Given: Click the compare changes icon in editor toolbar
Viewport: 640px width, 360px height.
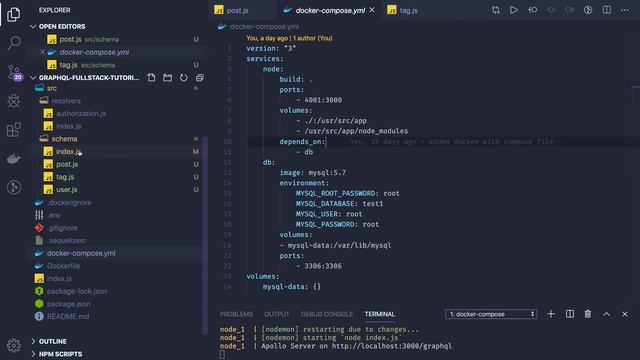Looking at the screenshot, I should pos(496,10).
